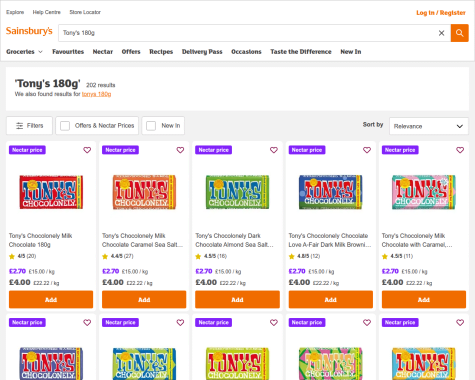Click the 4.4/5 (27) star rating
This screenshot has height=380, width=475.
118,256
